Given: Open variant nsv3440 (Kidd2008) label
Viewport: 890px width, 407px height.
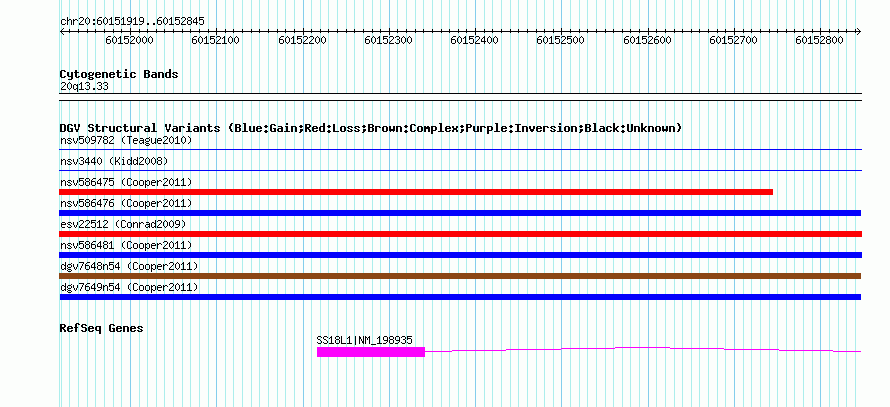Looking at the screenshot, I should pyautogui.click(x=114, y=161).
